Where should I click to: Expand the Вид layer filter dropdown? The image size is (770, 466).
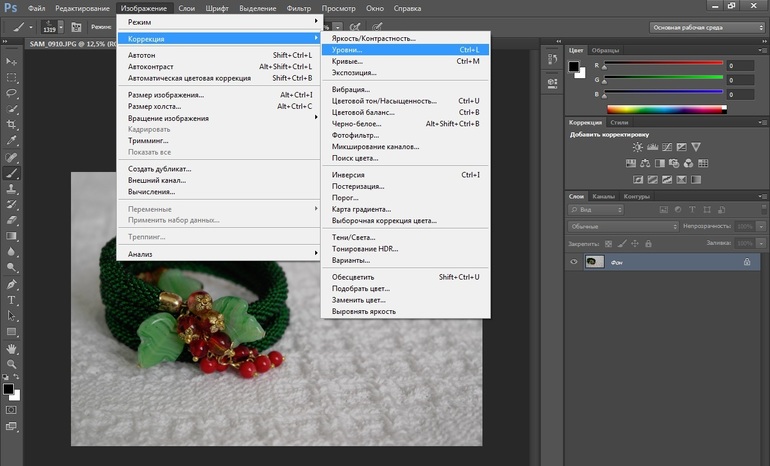click(594, 211)
